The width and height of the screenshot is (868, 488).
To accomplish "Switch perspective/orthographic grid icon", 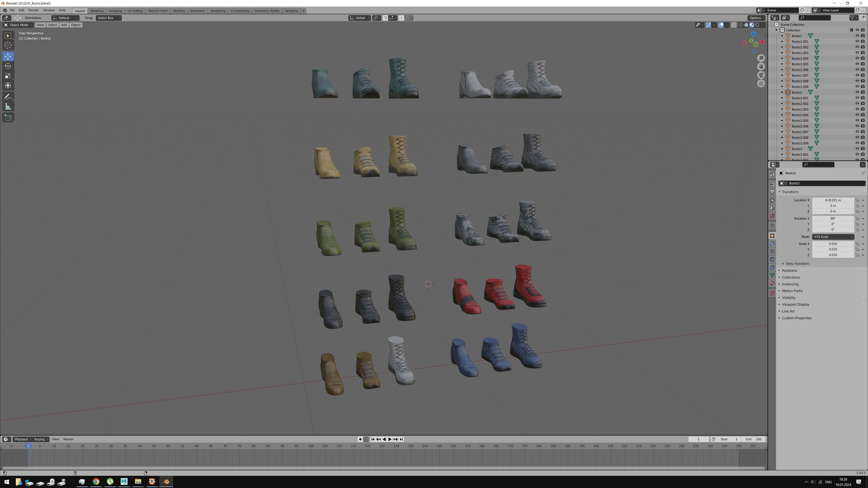I will coord(761,84).
